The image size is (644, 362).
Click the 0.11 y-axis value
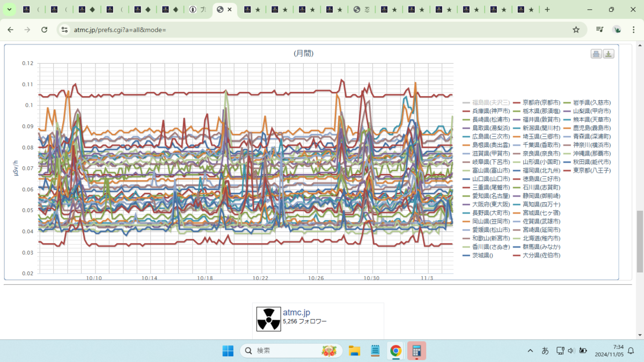(28, 84)
